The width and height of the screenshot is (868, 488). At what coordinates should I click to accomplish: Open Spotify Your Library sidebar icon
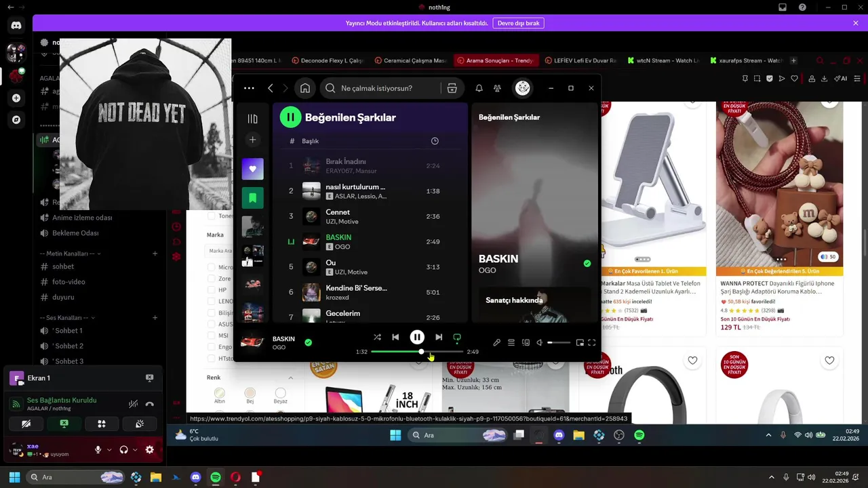(x=252, y=119)
